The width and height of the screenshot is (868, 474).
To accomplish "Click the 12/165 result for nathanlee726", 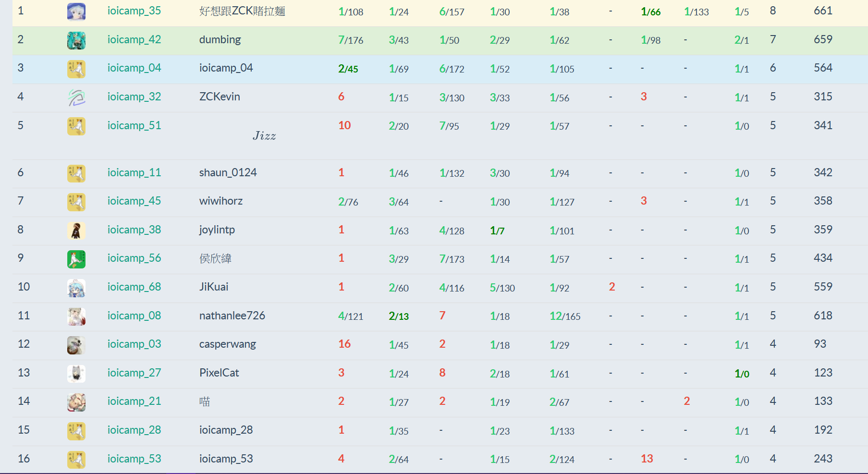I will tap(565, 316).
